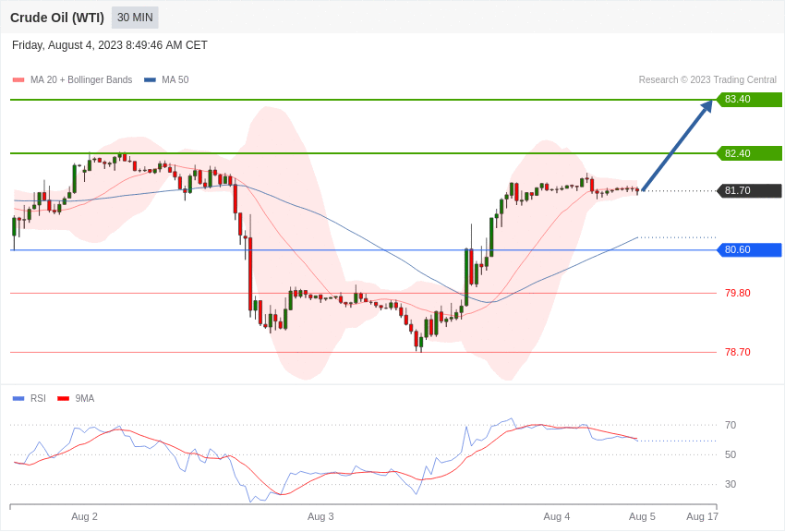Click the 81.70 current price label
This screenshot has height=532, width=785.
coord(750,190)
